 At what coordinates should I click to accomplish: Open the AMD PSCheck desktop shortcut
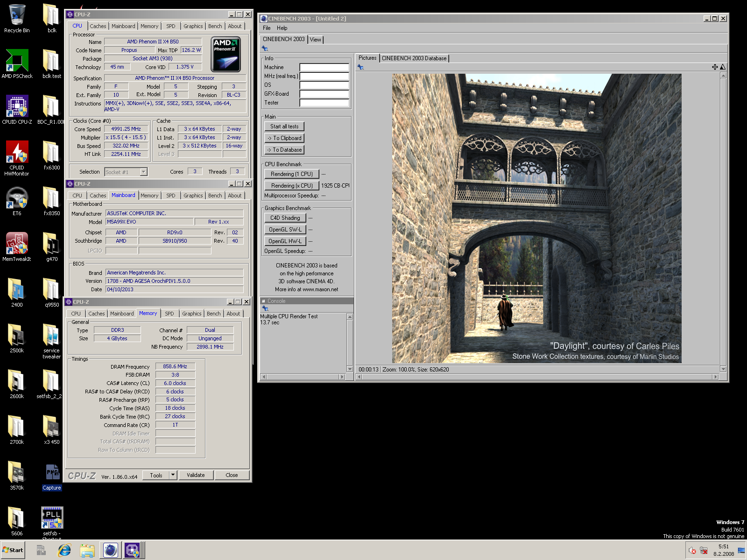17,64
